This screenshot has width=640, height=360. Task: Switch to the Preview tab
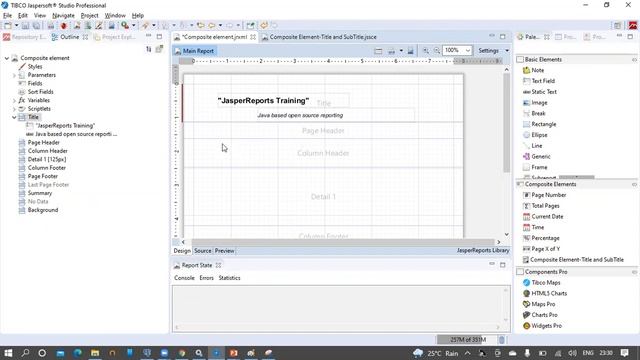pos(224,251)
